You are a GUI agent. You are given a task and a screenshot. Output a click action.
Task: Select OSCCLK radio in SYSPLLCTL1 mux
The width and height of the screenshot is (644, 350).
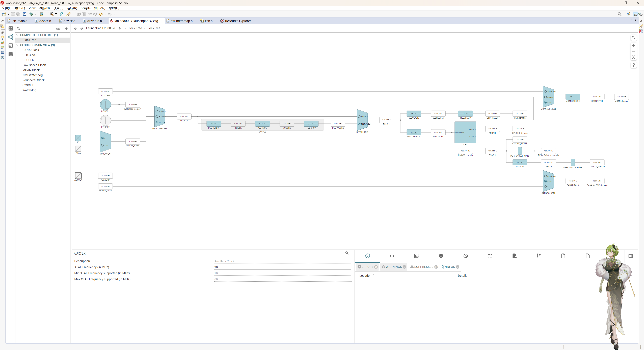point(359,117)
